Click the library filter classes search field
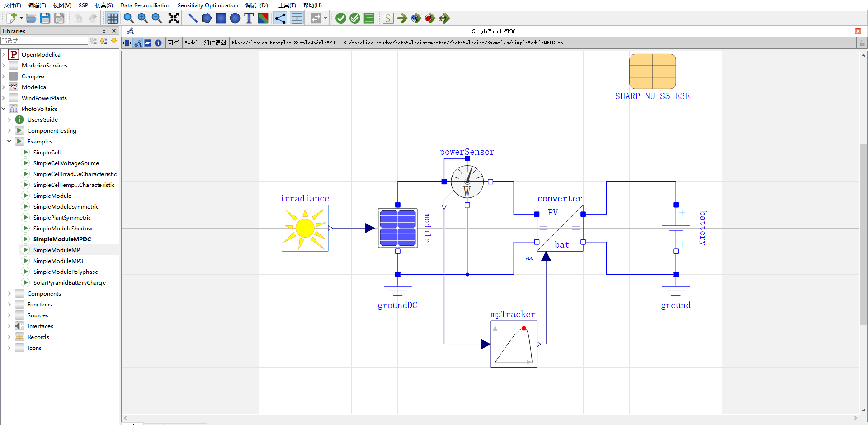This screenshot has height=425, width=868. click(x=44, y=41)
